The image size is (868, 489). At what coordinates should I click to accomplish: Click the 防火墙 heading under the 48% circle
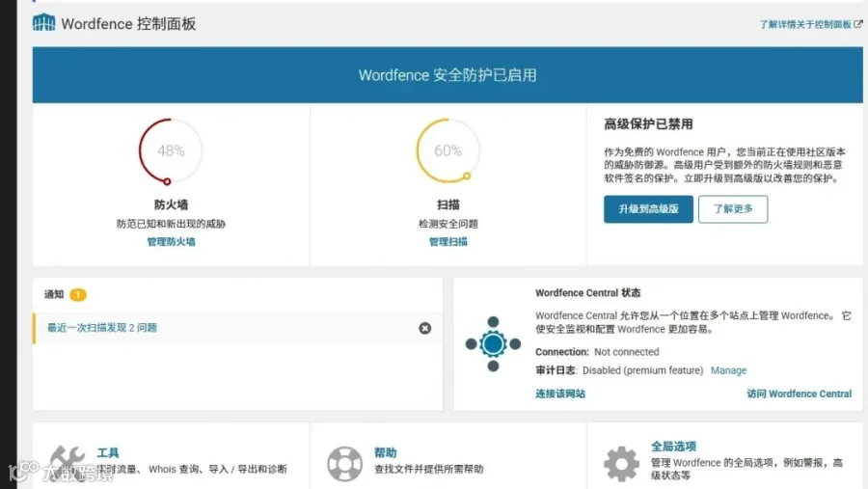[171, 204]
